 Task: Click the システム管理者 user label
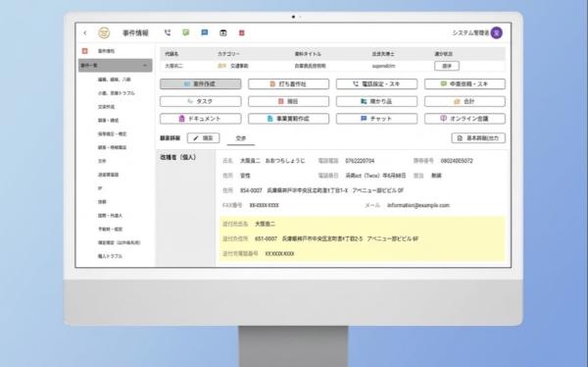[x=470, y=33]
